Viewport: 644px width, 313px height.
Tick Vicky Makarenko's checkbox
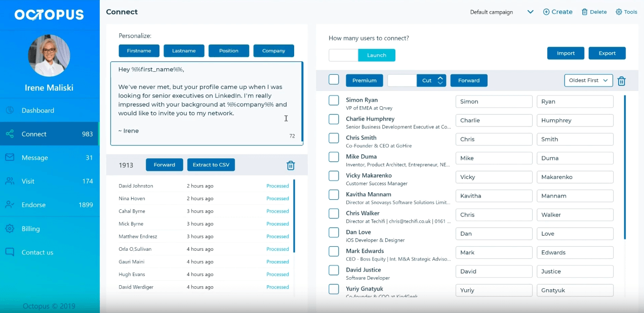(x=334, y=176)
